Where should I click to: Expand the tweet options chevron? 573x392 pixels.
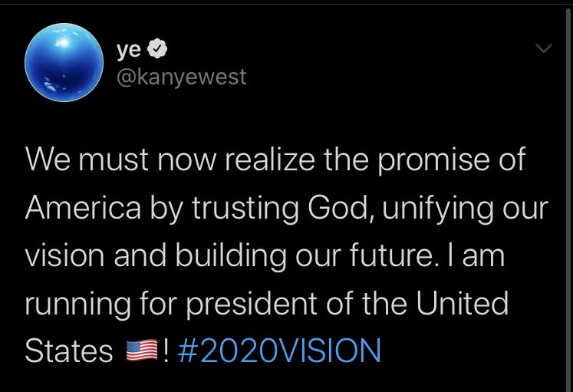pos(542,49)
